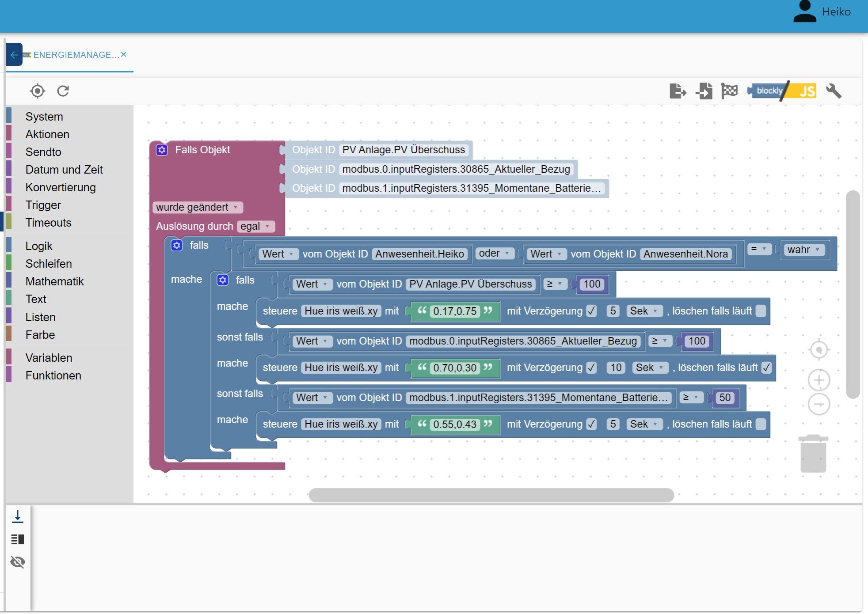
Task: Click the horizontal workspace scrollbar
Action: [x=491, y=495]
